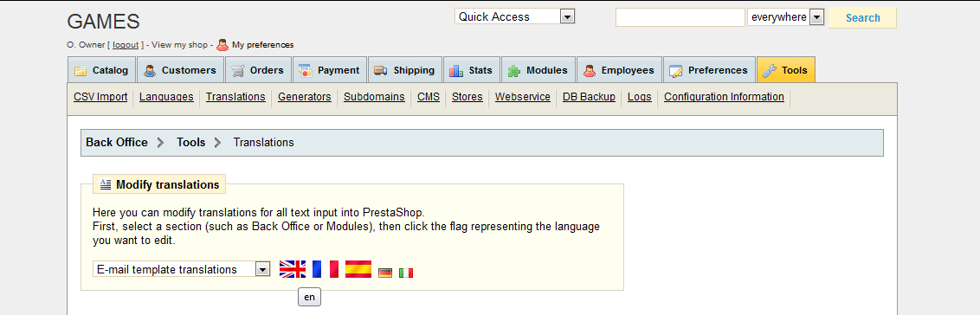Open the CSV Import submenu link
The image size is (980, 315).
click(x=100, y=97)
